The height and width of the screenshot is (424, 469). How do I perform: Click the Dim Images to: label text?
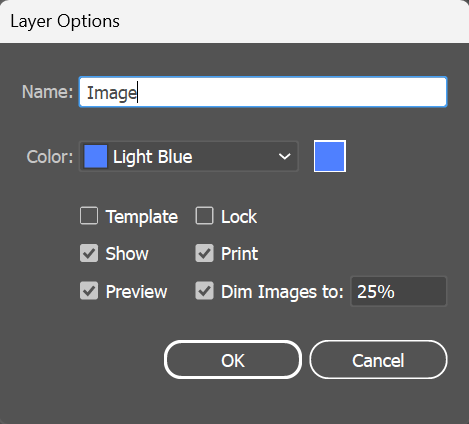[282, 292]
